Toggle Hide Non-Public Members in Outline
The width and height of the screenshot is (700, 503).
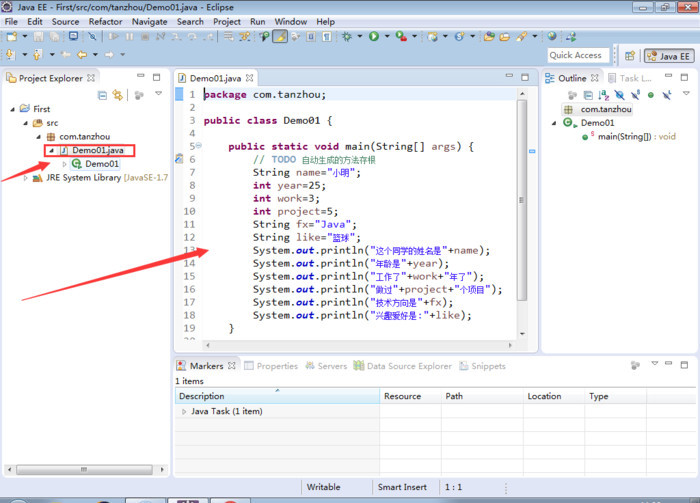[651, 95]
